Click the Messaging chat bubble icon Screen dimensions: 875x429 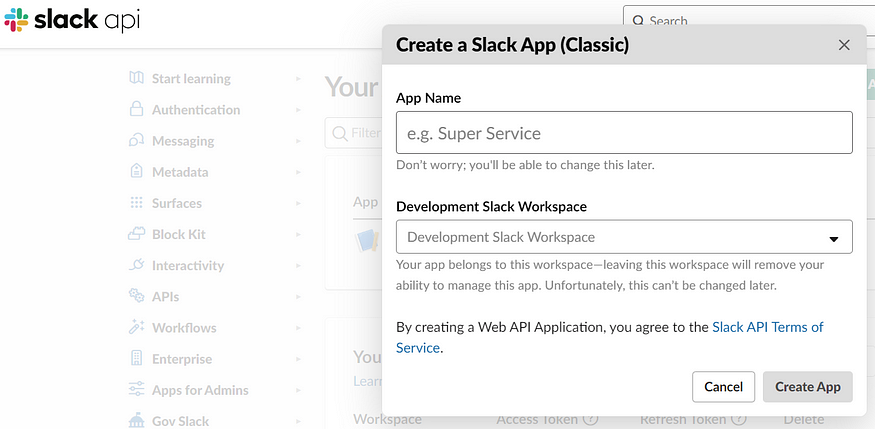136,141
